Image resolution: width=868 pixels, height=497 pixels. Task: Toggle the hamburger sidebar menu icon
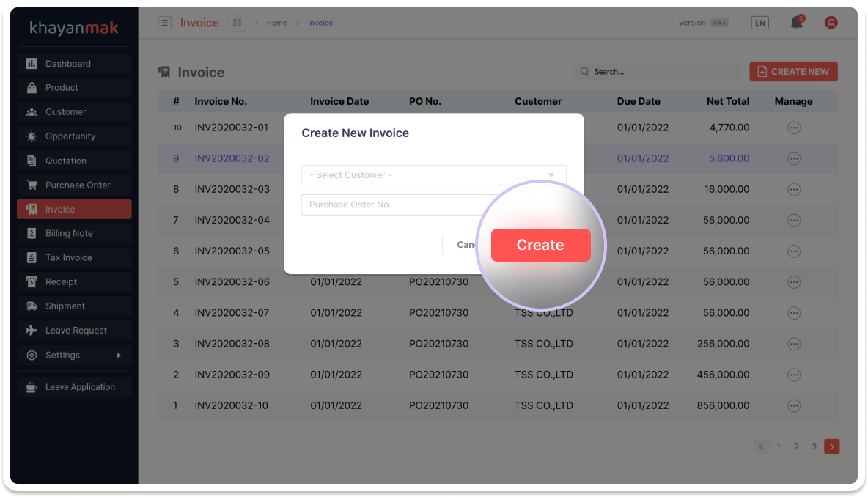tap(165, 23)
